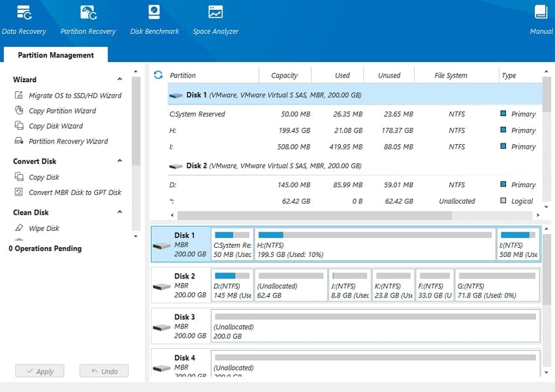Select F:(NTFS) 33.0 GB block
Image resolution: width=555 pixels, height=392 pixels.
(x=435, y=285)
